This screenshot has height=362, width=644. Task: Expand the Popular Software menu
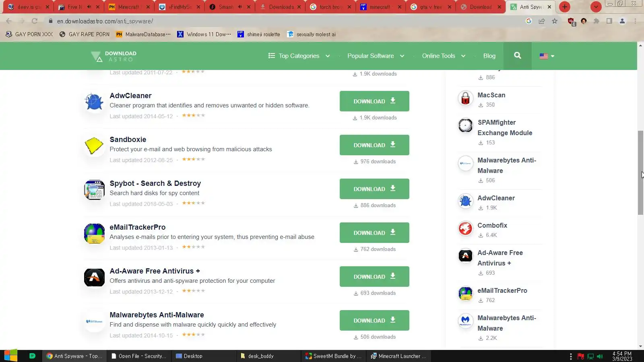[x=376, y=56]
